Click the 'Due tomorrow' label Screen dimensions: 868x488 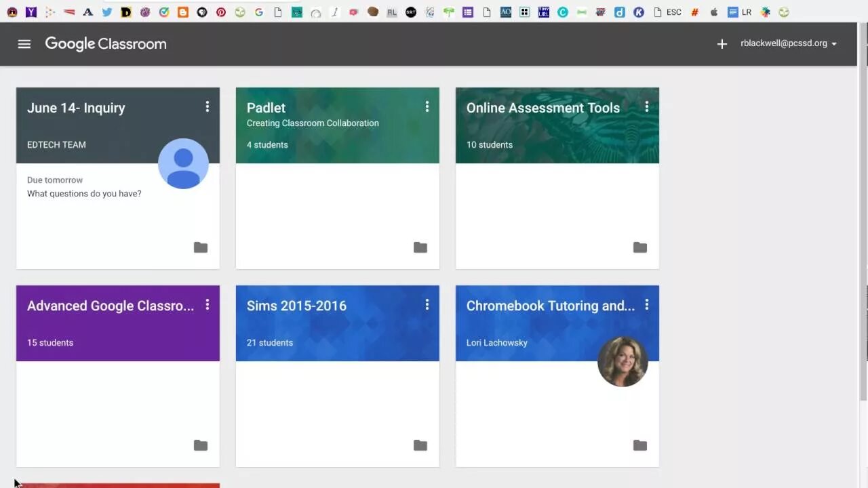55,180
